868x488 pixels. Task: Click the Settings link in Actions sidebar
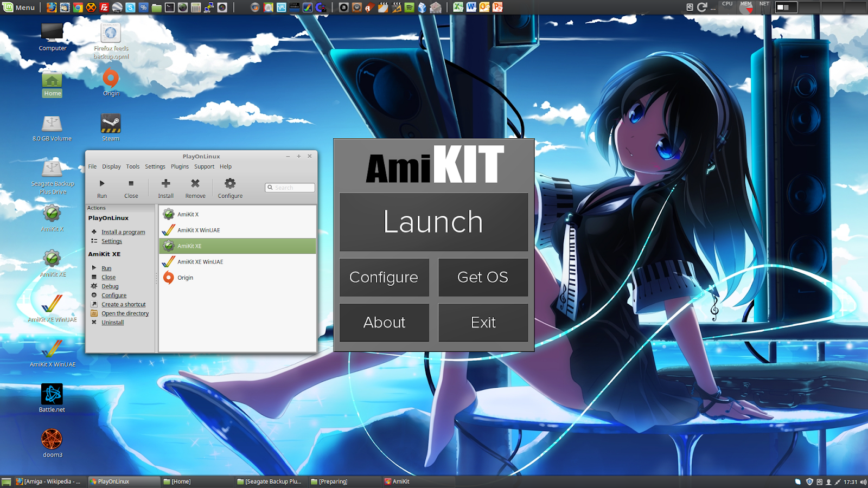pos(112,241)
